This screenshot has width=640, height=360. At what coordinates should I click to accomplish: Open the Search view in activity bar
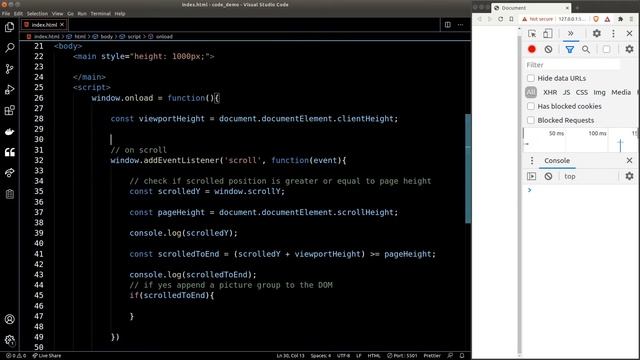pyautogui.click(x=9, y=48)
